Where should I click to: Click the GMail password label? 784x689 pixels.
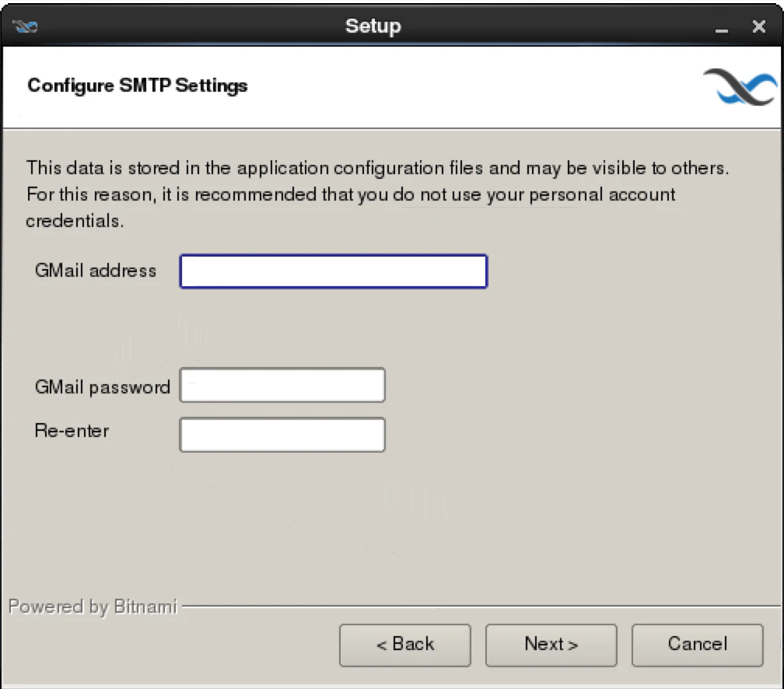coord(103,387)
